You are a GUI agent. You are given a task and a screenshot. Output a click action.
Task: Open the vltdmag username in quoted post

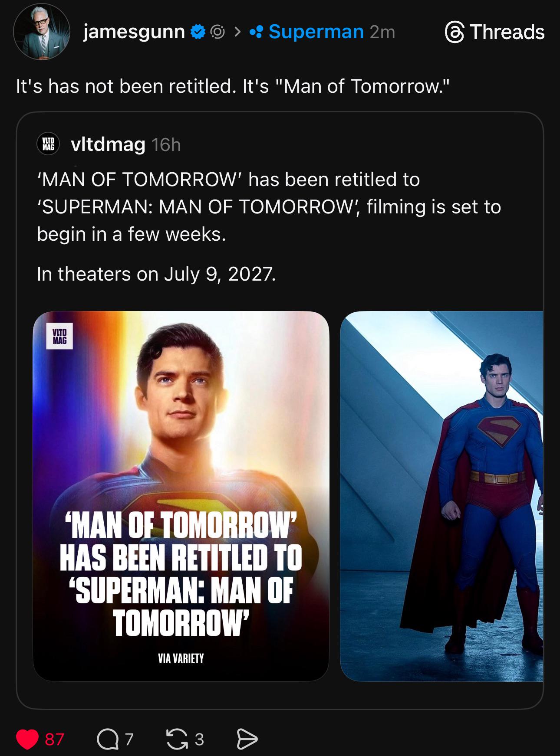(x=108, y=144)
